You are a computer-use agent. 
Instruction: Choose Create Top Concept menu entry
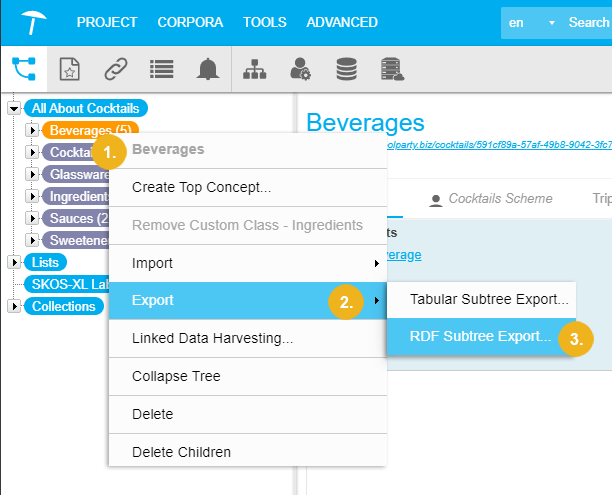point(201,186)
